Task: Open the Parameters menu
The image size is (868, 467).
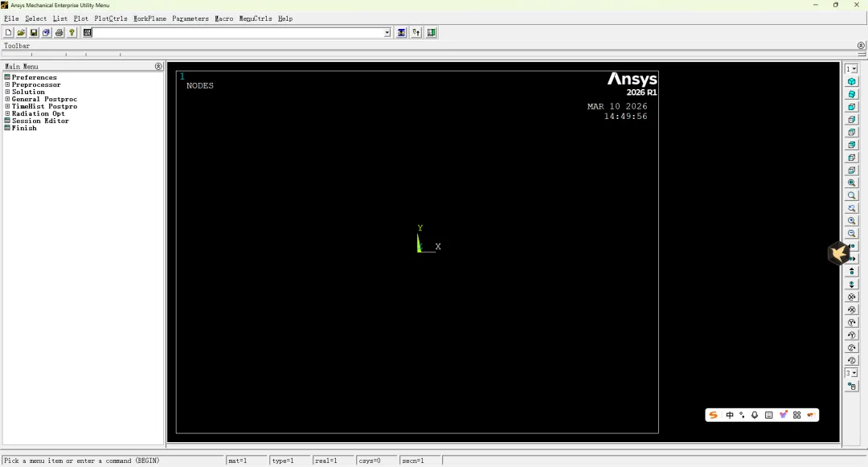Action: click(190, 18)
